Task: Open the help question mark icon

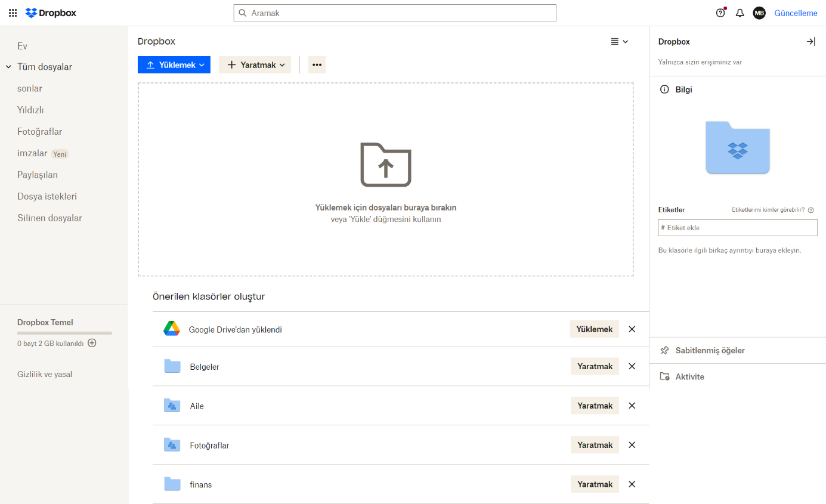Action: click(720, 13)
